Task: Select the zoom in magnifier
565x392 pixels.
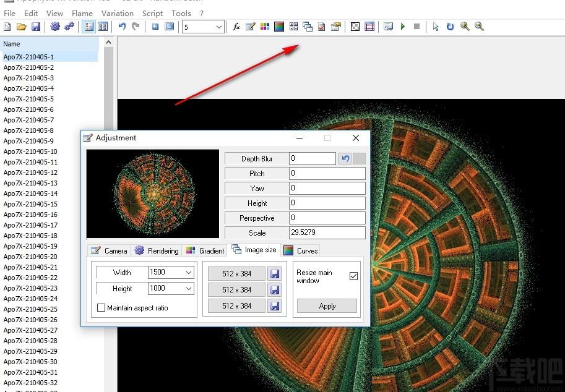Action: coord(465,27)
